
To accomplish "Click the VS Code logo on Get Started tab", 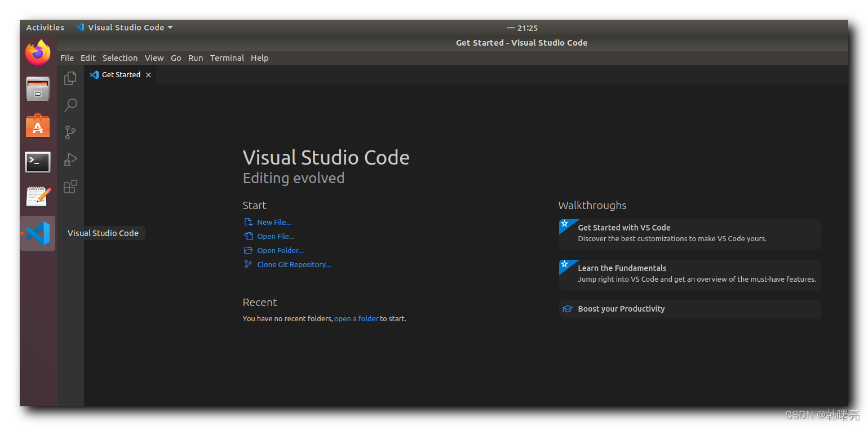I will 94,74.
